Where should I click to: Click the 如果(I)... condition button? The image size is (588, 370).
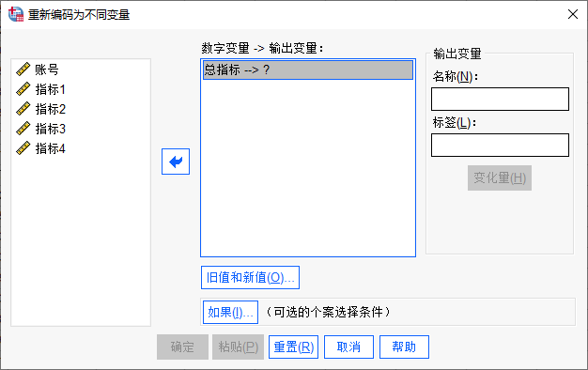[x=230, y=312]
